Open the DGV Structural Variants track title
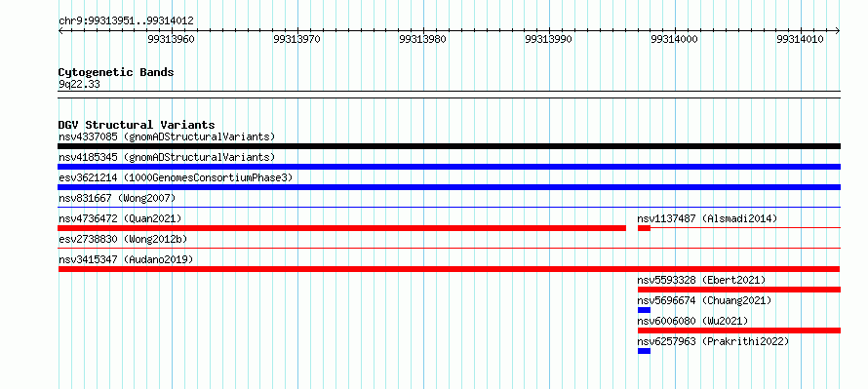This screenshot has width=868, height=389. point(137,125)
